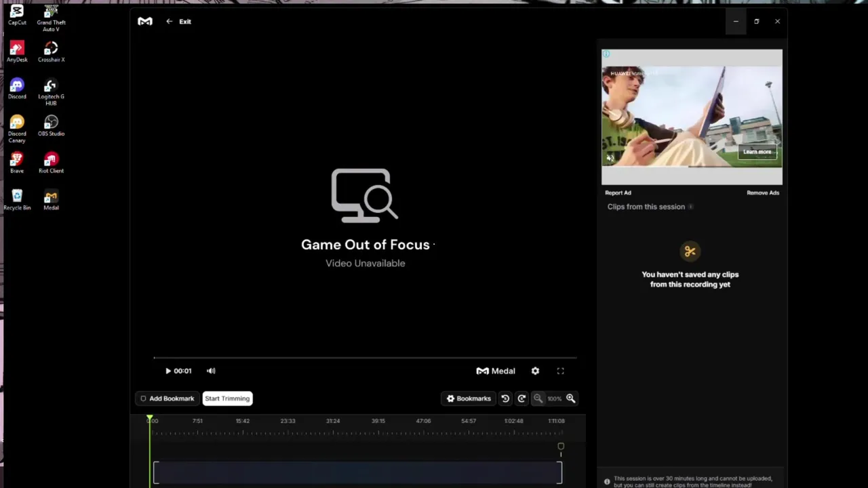Screen dimensions: 868x488
Task: Select the end marker pin on the timeline
Action: 561,447
